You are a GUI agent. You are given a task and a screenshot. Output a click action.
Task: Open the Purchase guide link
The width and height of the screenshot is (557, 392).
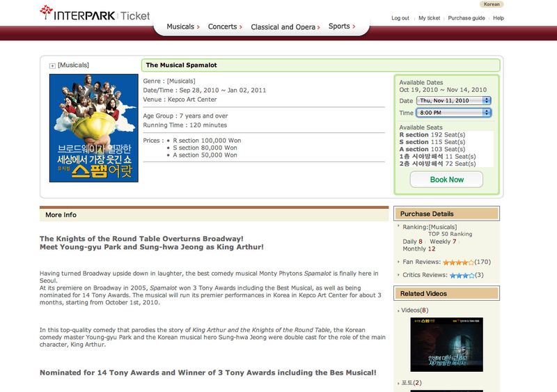click(x=466, y=18)
